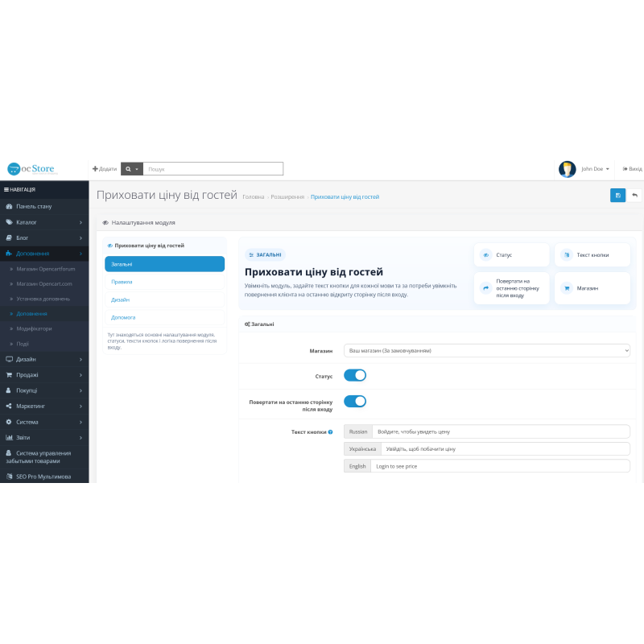
Task: Expand the Покупці sidebar menu
Action: coord(44,390)
